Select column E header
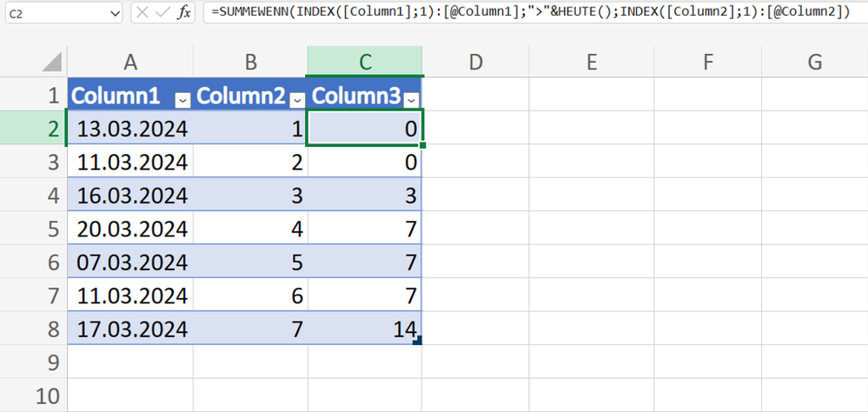 tap(591, 62)
